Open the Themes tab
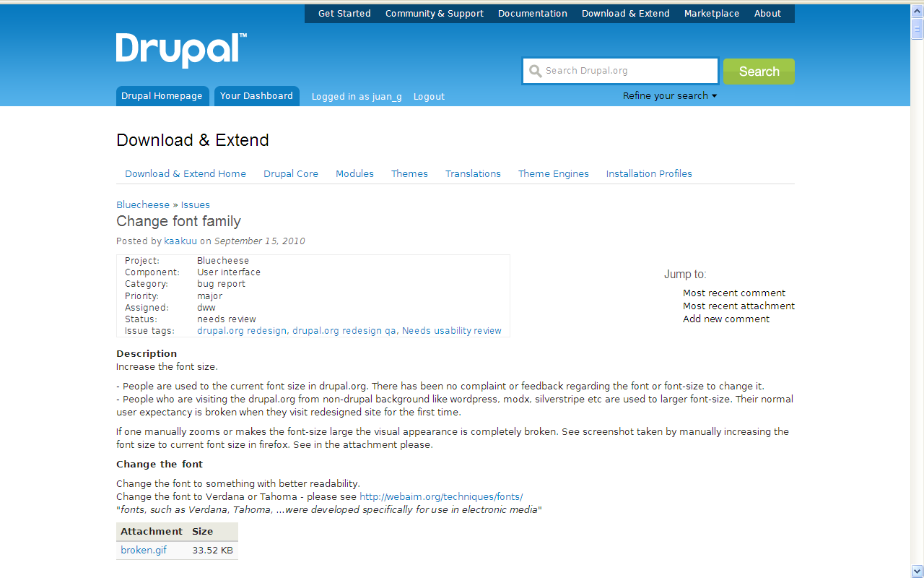 pyautogui.click(x=409, y=174)
